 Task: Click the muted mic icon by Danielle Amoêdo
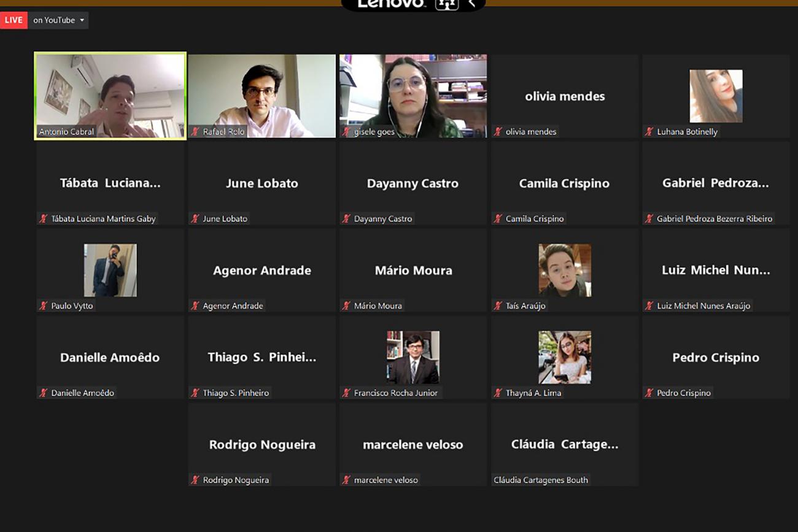pos(44,393)
